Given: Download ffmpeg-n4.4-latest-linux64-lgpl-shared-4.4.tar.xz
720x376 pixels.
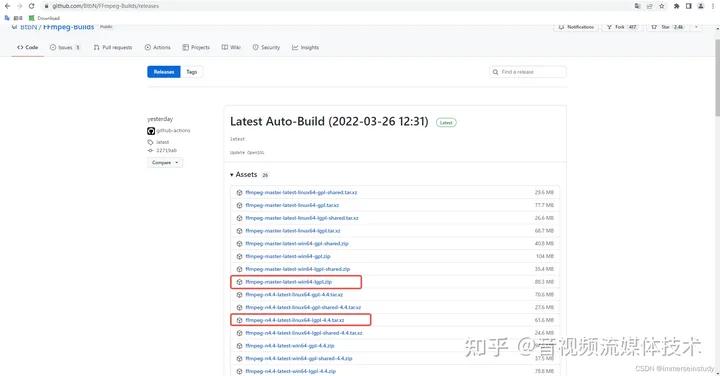Looking at the screenshot, I should click(304, 333).
